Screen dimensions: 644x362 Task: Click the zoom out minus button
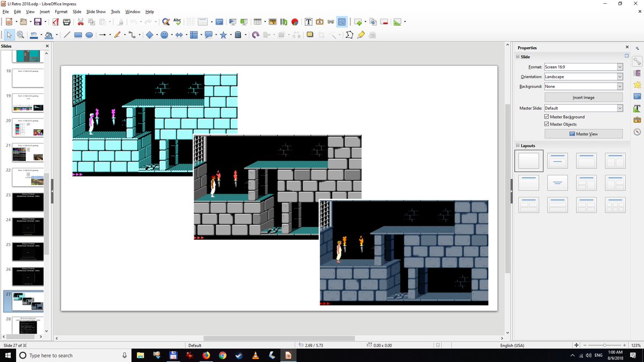click(x=584, y=345)
